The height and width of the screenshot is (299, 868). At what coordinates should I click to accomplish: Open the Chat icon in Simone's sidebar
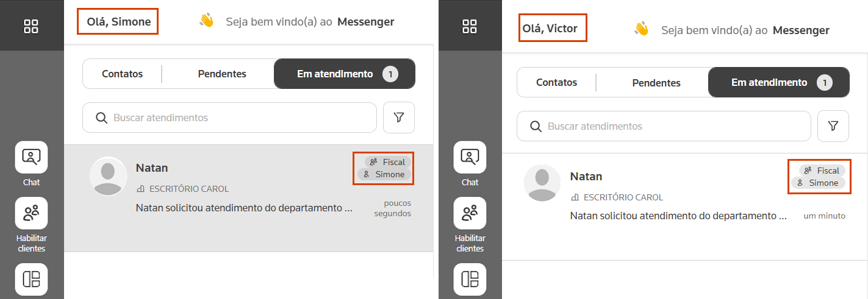(31, 157)
